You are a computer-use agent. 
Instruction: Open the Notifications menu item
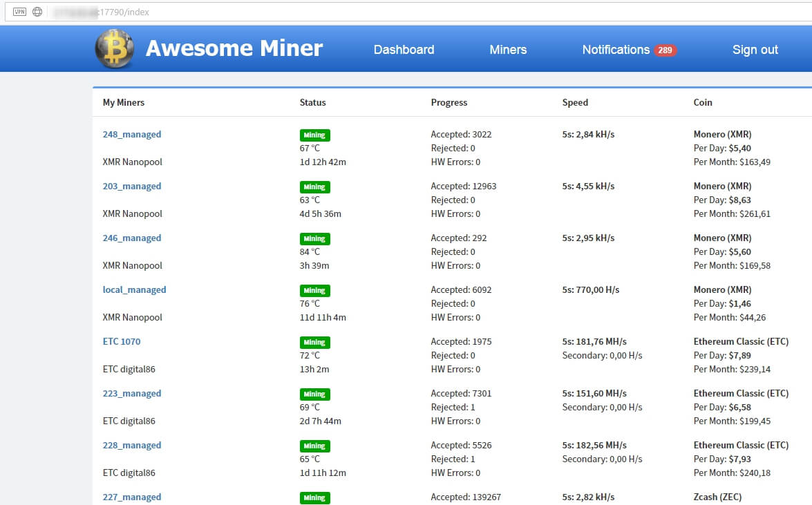616,50
